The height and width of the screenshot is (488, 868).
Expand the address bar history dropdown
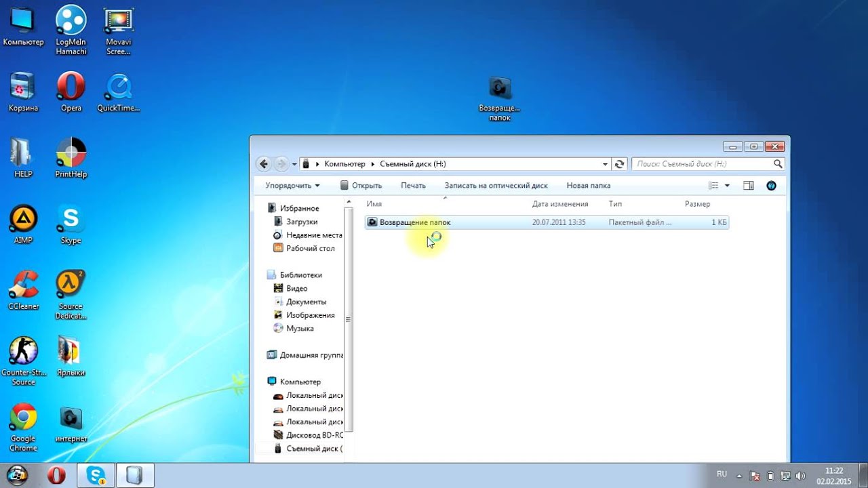[x=606, y=164]
